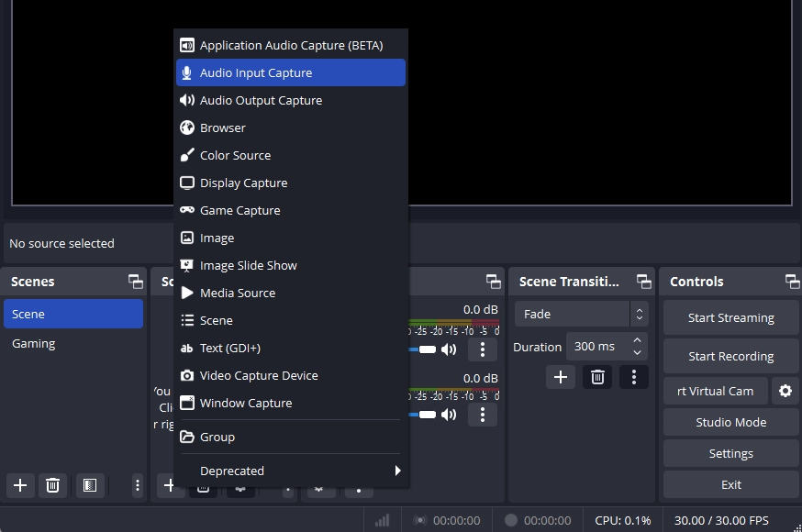This screenshot has height=532, width=802.
Task: Open second mixer channel options menu
Action: 483,415
